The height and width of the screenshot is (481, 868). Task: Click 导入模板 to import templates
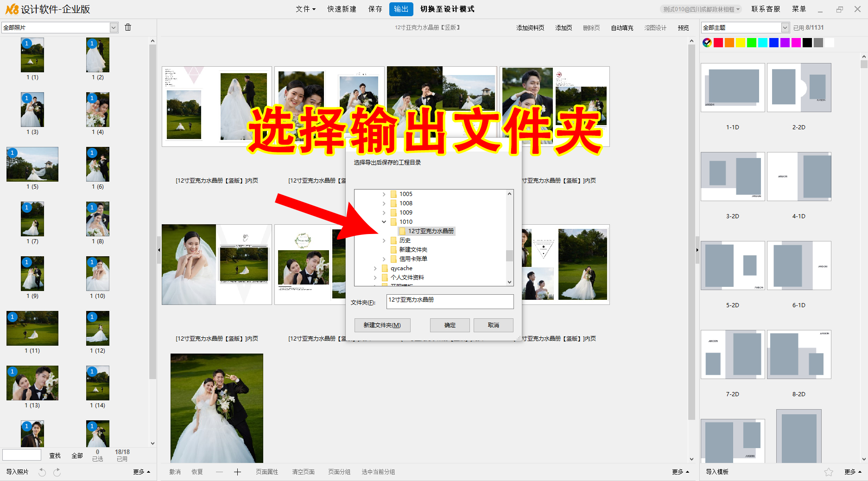(717, 472)
